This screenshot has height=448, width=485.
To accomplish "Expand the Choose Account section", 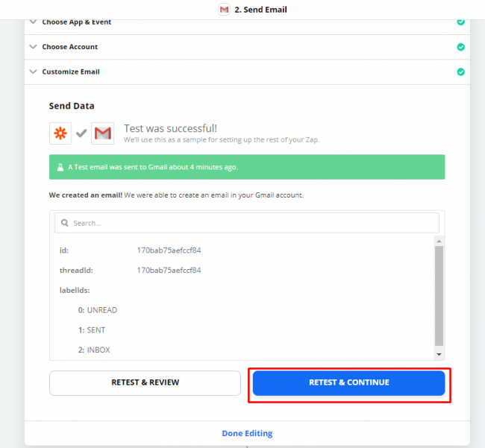I will point(33,47).
